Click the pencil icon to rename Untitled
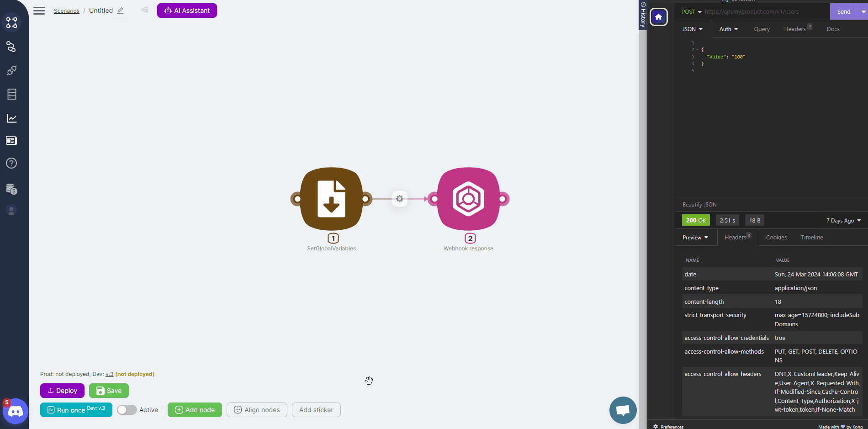Image resolution: width=868 pixels, height=429 pixels. click(120, 11)
